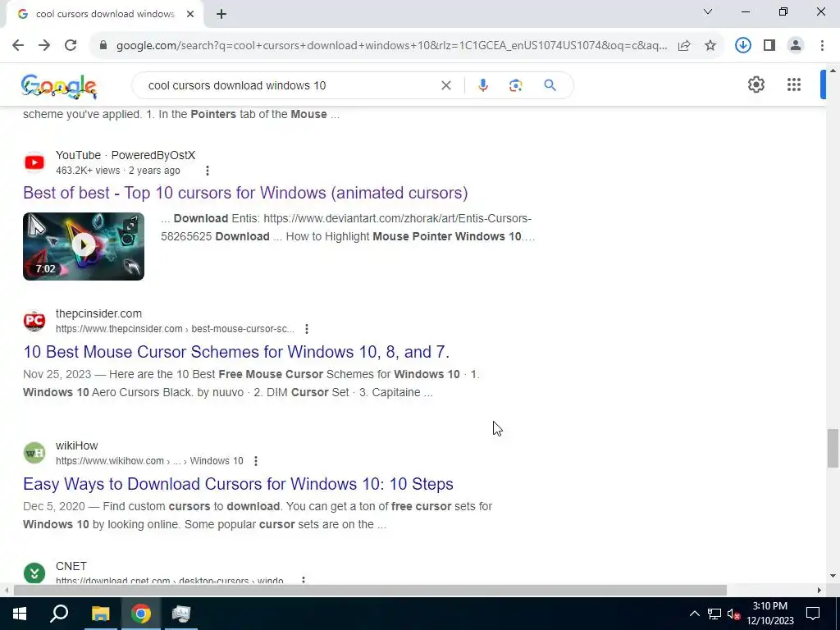The image size is (840, 630).
Task: Open more options for thepcinsider result
Action: pyautogui.click(x=307, y=328)
